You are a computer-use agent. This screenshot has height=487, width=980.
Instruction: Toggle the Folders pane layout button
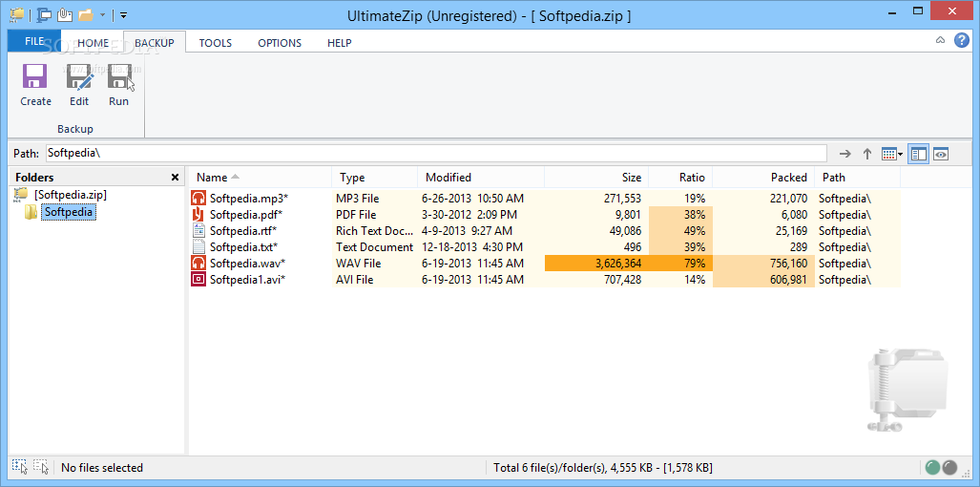[918, 154]
